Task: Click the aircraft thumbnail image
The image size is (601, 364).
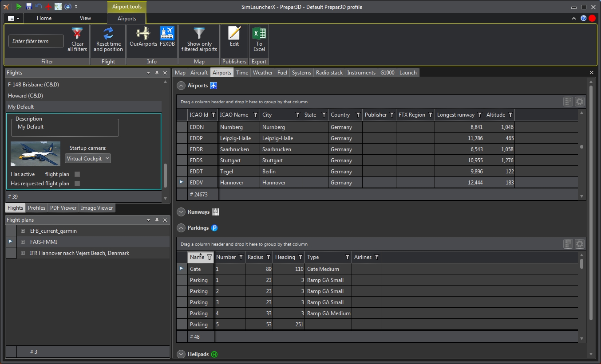Action: (x=36, y=154)
